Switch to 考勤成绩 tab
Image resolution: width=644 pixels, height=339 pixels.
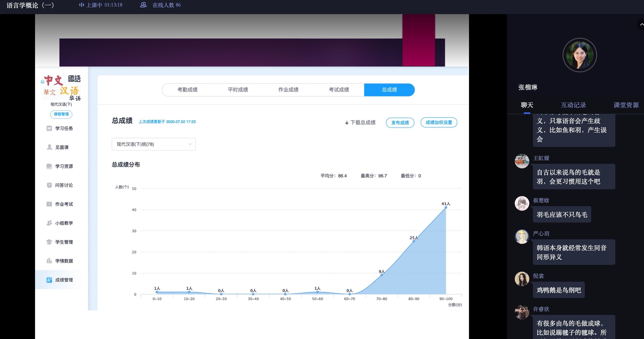coord(187,90)
